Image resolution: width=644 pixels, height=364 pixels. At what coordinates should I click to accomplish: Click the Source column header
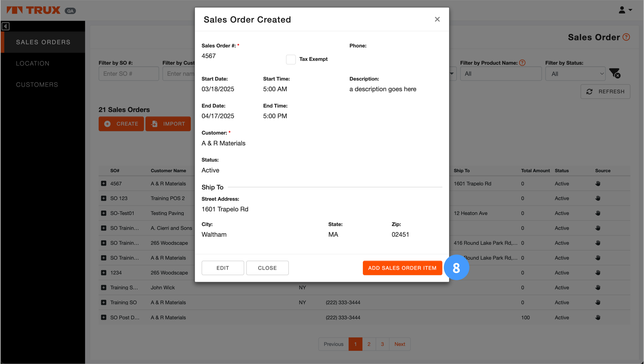click(x=602, y=171)
